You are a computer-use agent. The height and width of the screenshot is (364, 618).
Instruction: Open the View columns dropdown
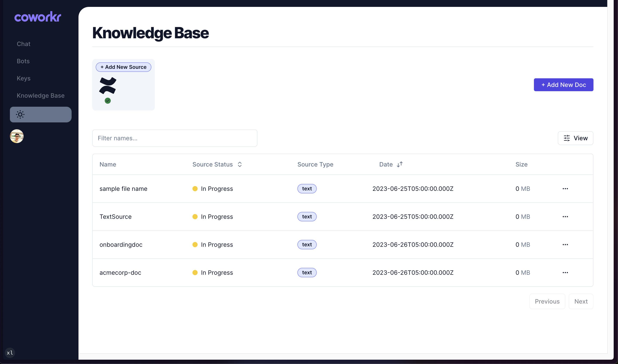[x=575, y=138]
